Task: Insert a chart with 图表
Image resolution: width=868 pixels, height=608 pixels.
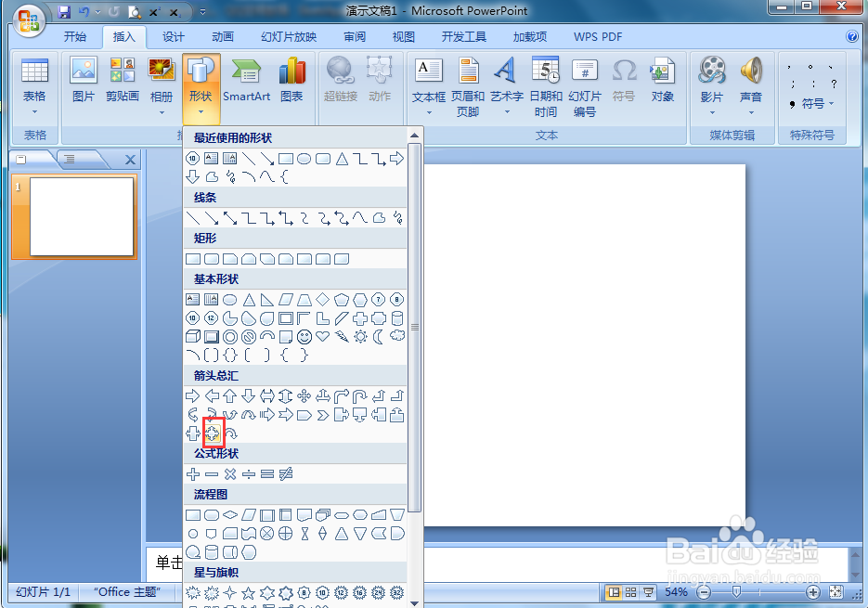Action: pos(291,80)
